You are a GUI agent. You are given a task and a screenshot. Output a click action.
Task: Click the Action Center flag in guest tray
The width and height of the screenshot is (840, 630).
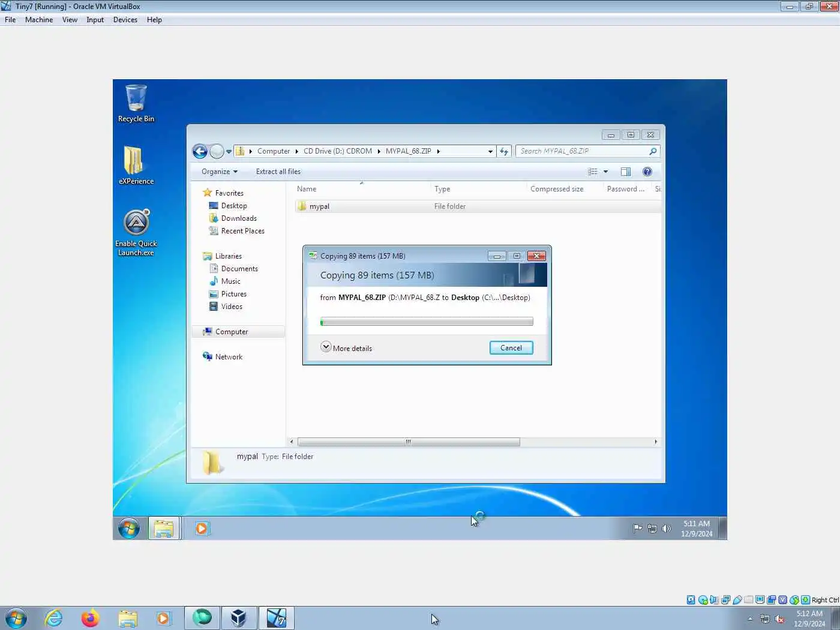[637, 529]
